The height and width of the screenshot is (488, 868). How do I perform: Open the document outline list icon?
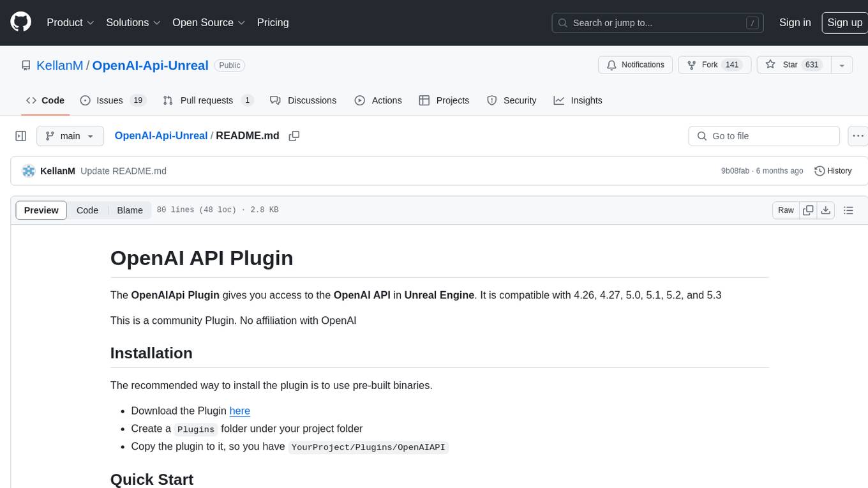(848, 210)
